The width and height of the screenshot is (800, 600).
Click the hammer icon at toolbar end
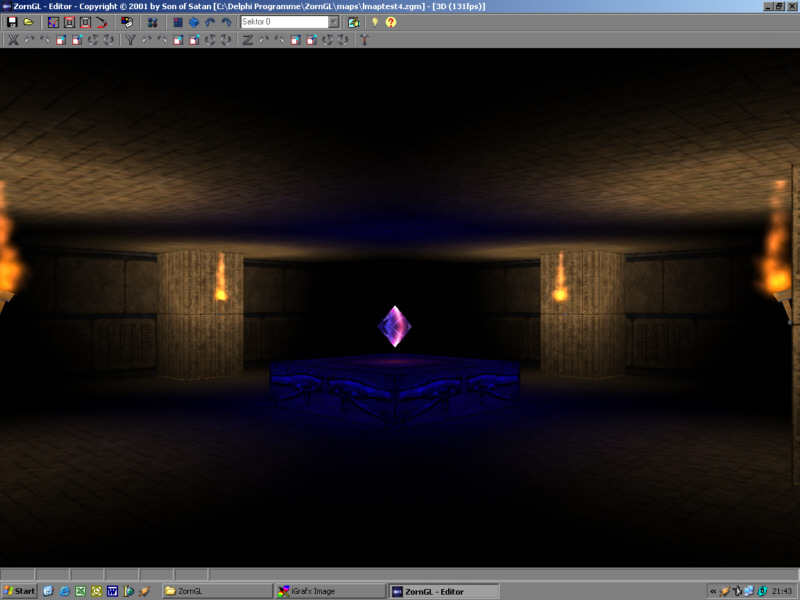click(x=364, y=40)
